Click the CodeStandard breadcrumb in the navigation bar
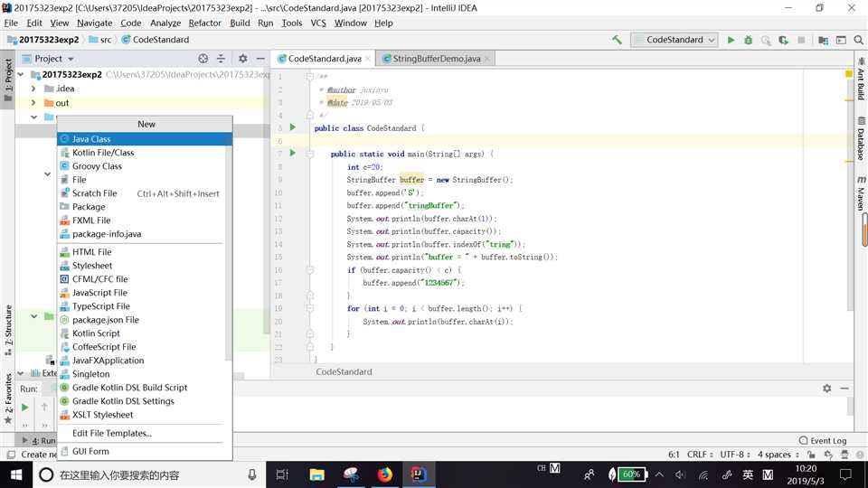 point(156,40)
